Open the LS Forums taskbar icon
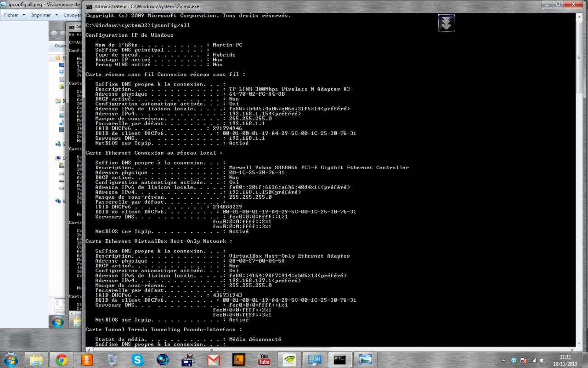 238,360
